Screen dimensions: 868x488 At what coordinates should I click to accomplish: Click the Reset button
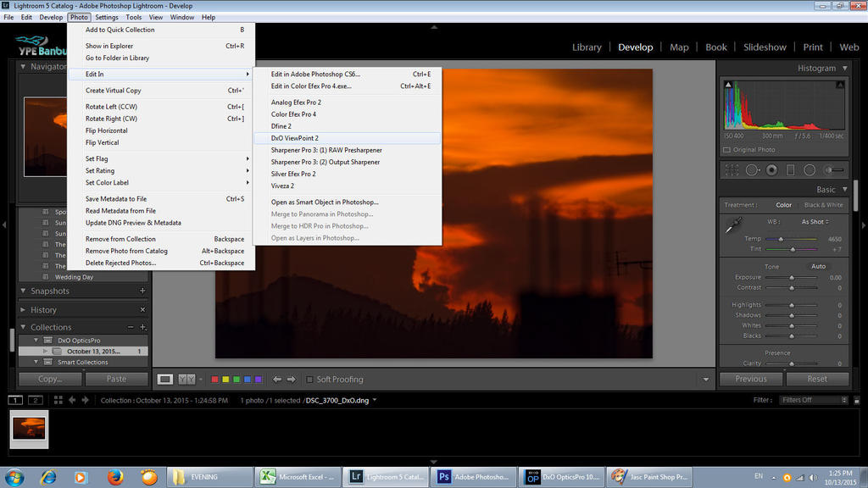817,379
